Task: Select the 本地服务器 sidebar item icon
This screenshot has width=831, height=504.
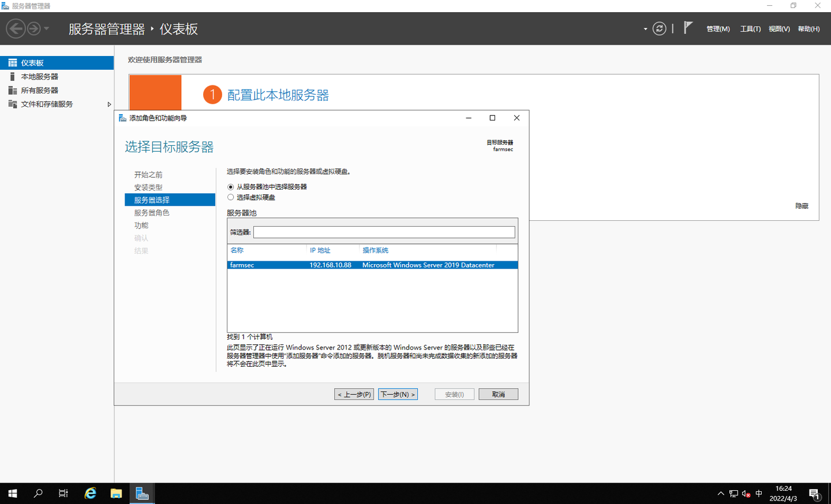Action: point(12,76)
